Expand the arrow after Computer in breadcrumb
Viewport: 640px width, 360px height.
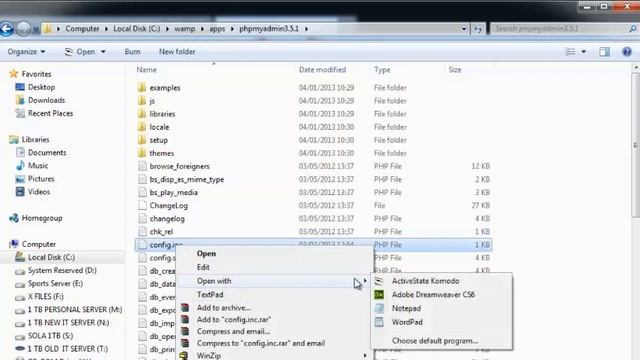tap(106, 29)
